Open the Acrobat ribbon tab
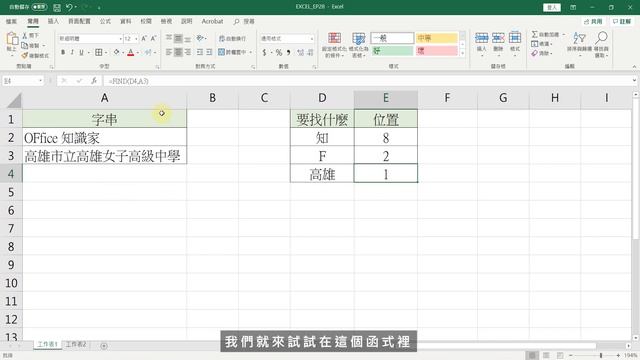The width and height of the screenshot is (640, 360). [x=212, y=21]
